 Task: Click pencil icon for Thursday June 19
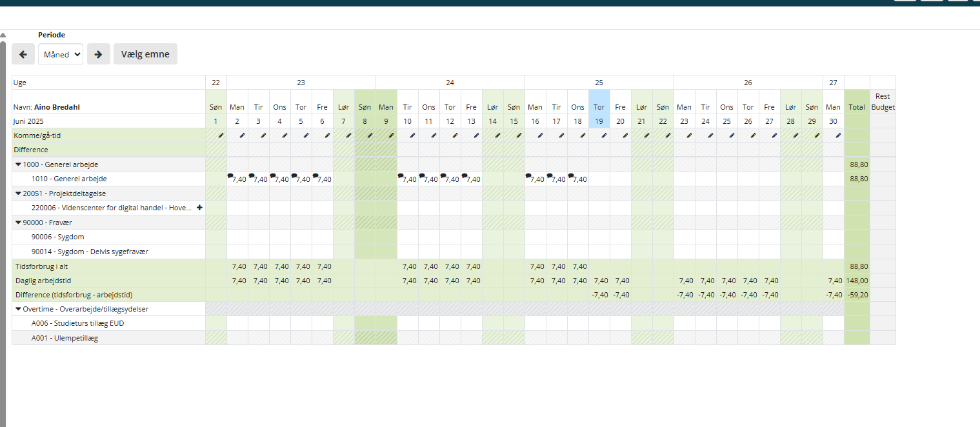(604, 135)
